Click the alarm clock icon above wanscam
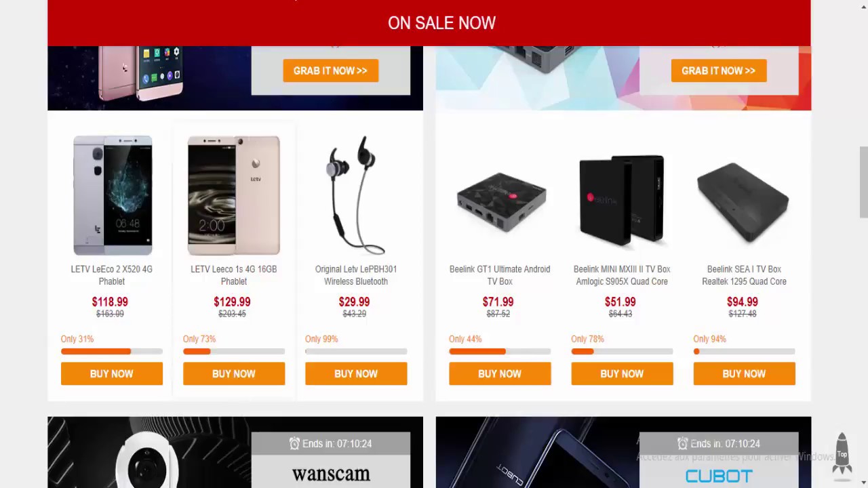This screenshot has width=868, height=488. (294, 443)
